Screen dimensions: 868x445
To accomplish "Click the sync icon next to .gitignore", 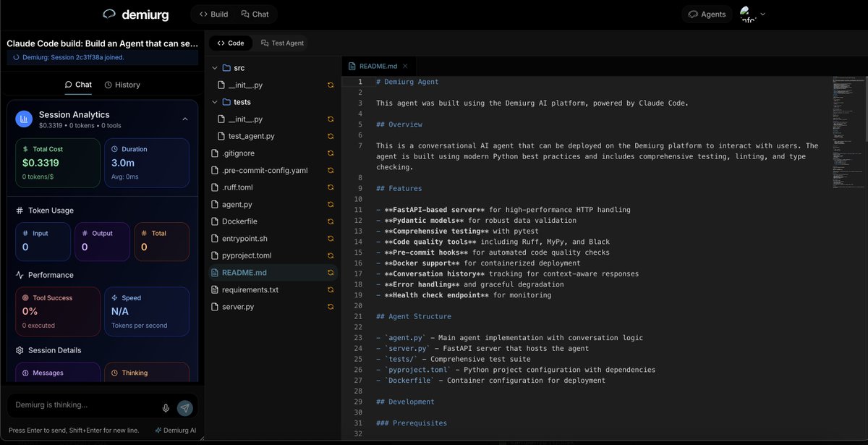I will 331,153.
